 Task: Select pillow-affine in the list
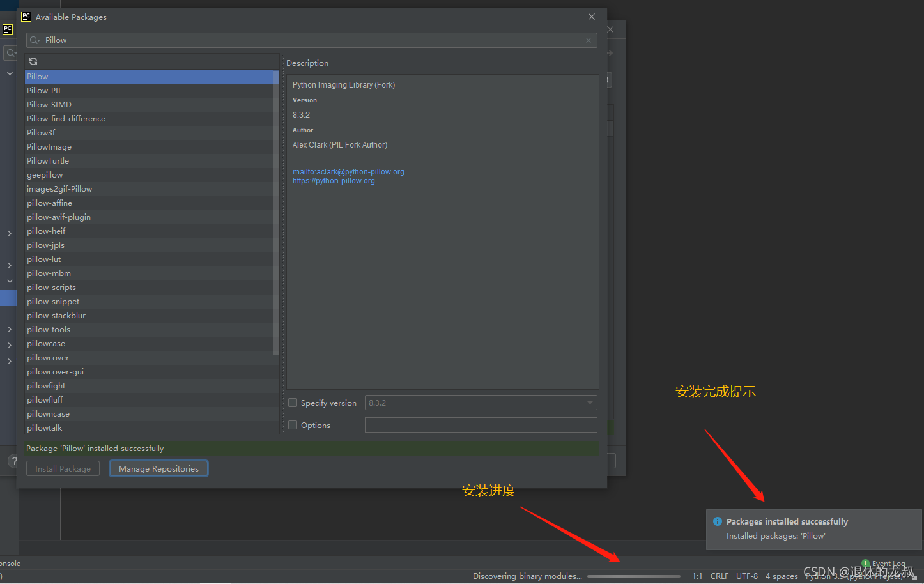[x=149, y=203]
